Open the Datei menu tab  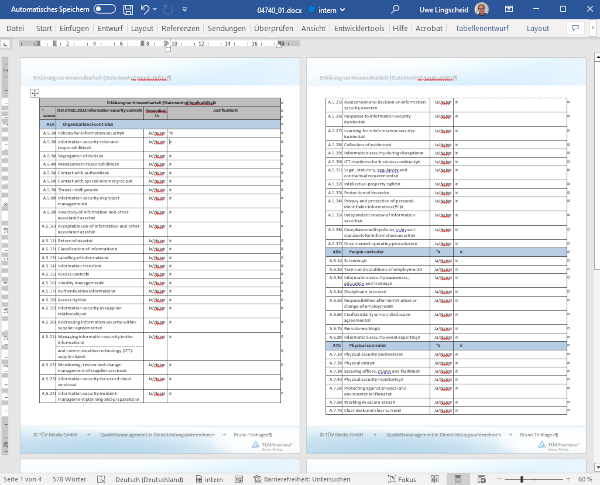[x=16, y=29]
